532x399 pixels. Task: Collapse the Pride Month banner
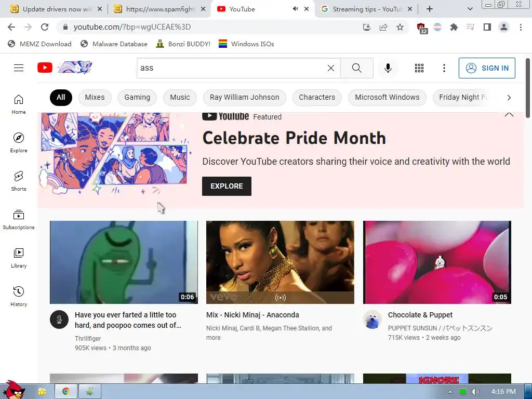pyautogui.click(x=509, y=114)
